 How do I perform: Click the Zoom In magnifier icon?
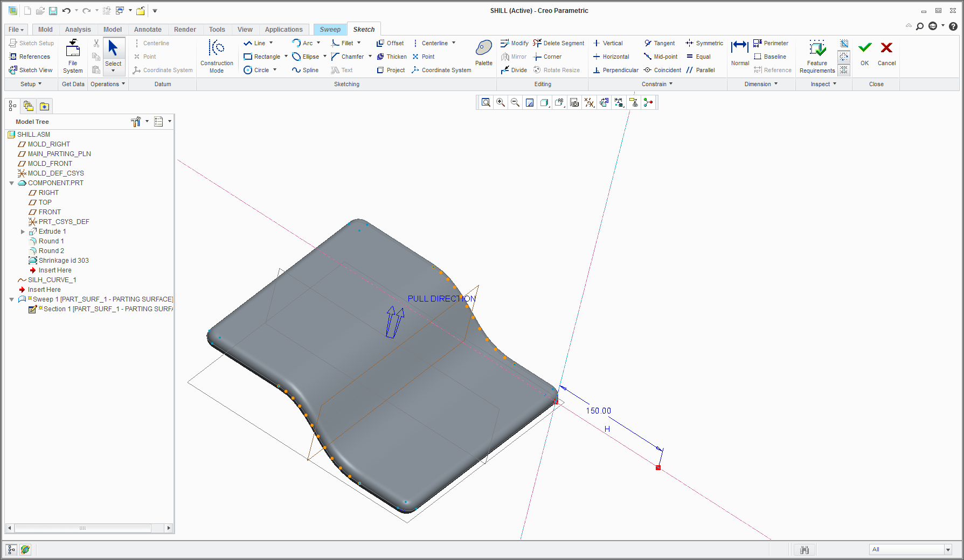click(501, 102)
